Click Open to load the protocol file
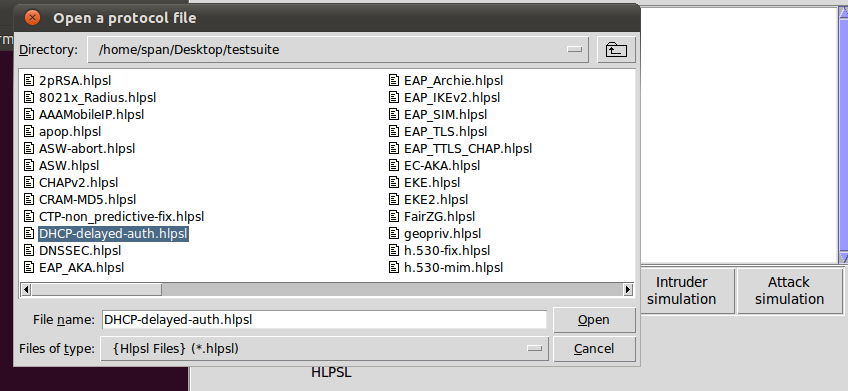The height and width of the screenshot is (391, 848). pos(594,320)
